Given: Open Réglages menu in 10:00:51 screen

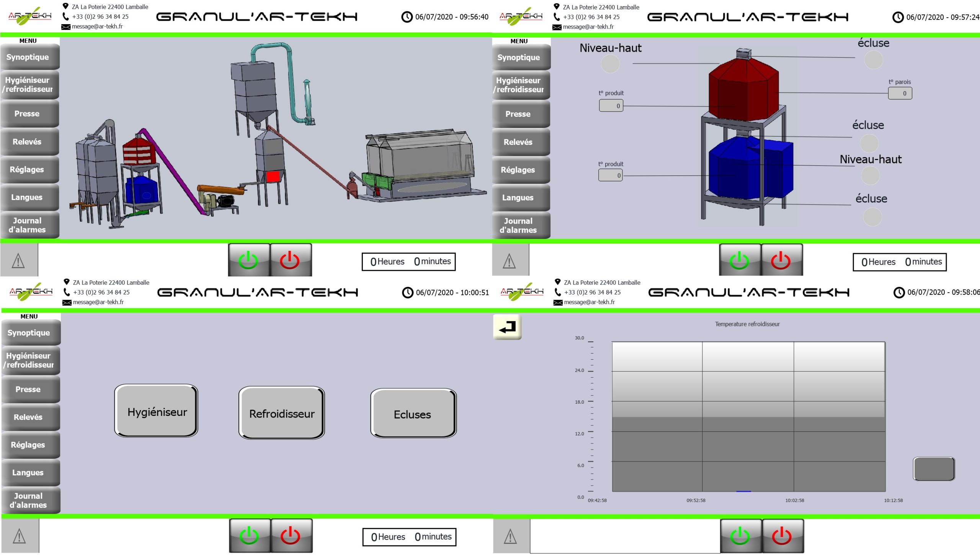Looking at the screenshot, I should (x=31, y=445).
